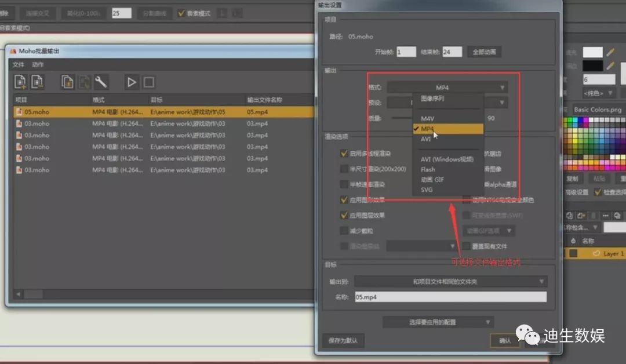
Task: Click the 全部动画 button
Action: point(484,52)
